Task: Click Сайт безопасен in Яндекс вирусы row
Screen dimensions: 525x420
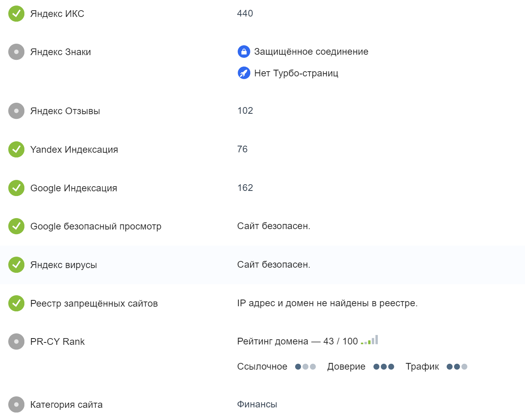Action: 274,265
